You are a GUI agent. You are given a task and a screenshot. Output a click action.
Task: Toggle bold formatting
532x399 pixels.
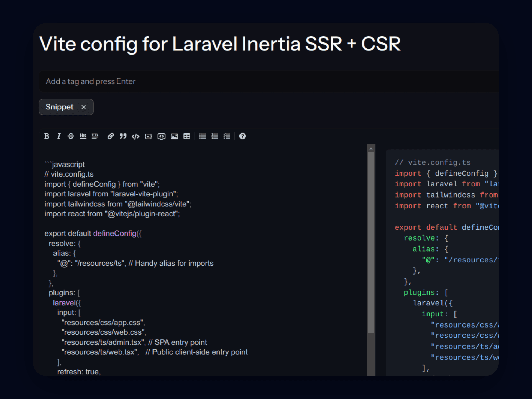coord(47,136)
